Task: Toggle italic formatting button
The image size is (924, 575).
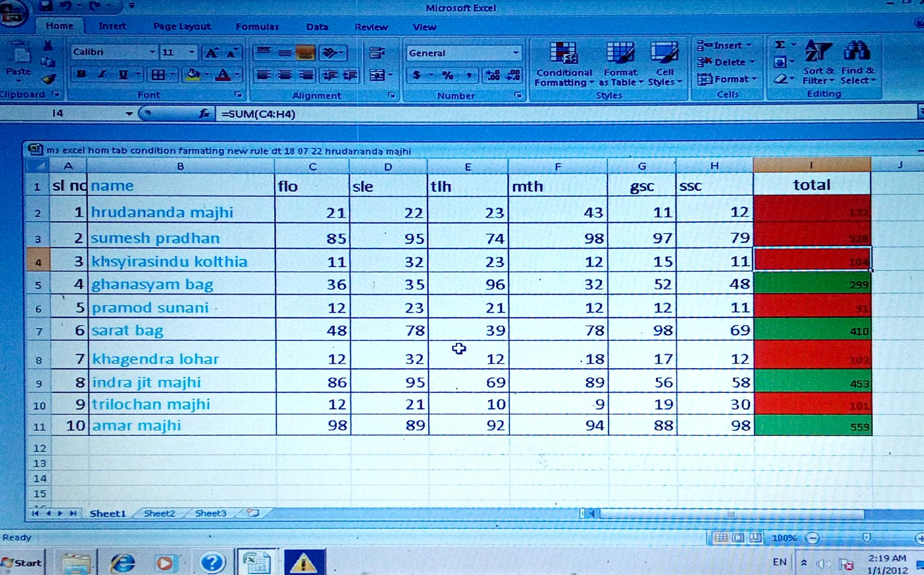Action: (102, 74)
